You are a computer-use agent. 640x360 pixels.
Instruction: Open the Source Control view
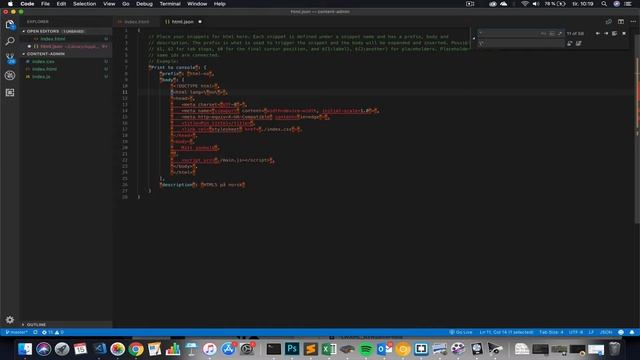(10, 58)
